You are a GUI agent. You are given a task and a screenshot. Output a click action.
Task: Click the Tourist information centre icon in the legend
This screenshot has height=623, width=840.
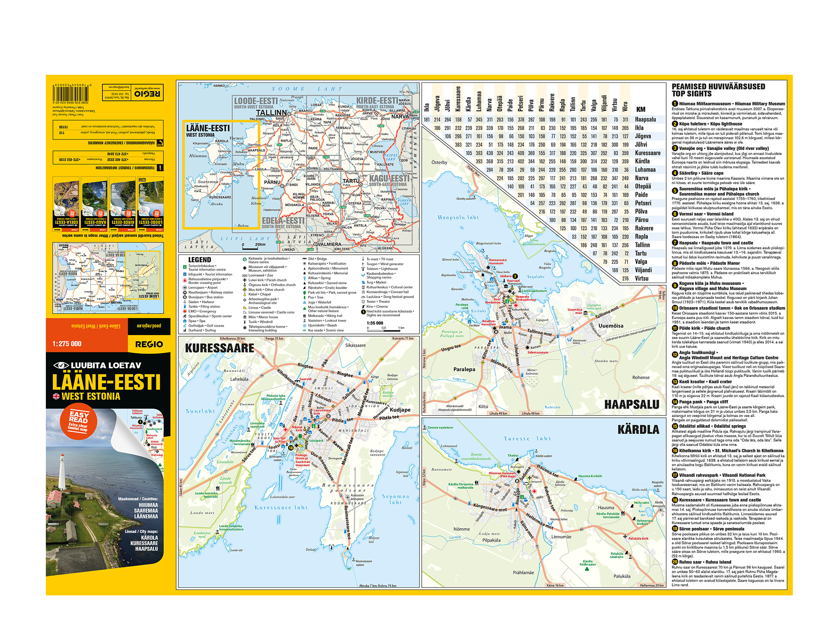[185, 267]
